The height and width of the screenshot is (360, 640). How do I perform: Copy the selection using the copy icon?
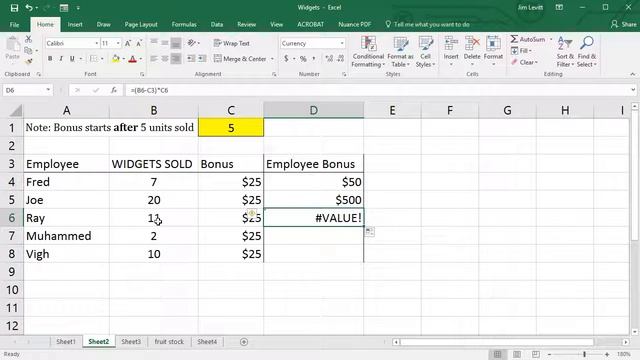[x=28, y=51]
